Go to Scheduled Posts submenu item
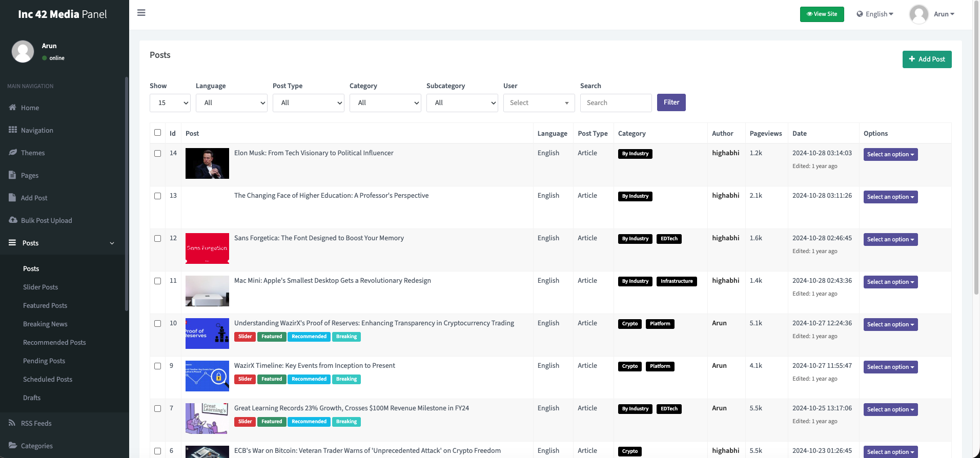Image resolution: width=980 pixels, height=458 pixels. (x=48, y=379)
